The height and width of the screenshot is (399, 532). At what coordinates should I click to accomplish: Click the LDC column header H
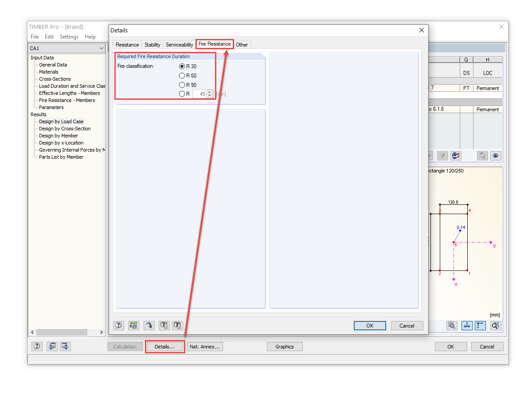[488, 60]
